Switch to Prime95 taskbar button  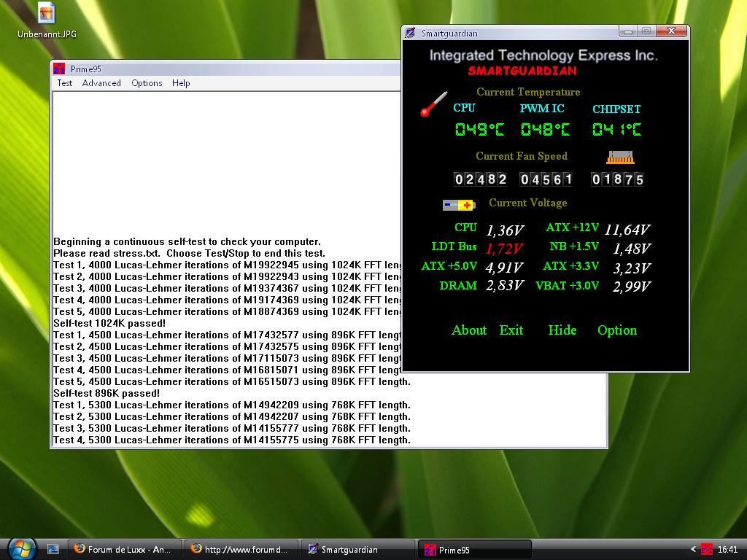(x=474, y=550)
